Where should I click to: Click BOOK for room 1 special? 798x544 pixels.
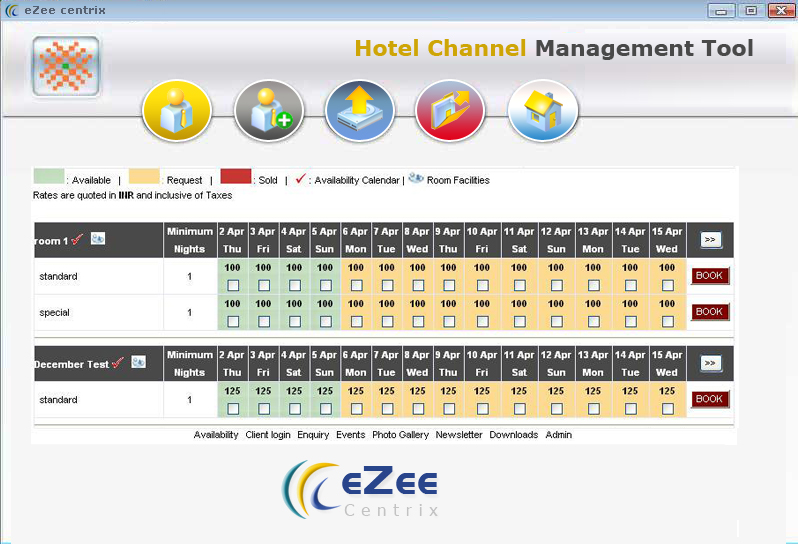(710, 312)
